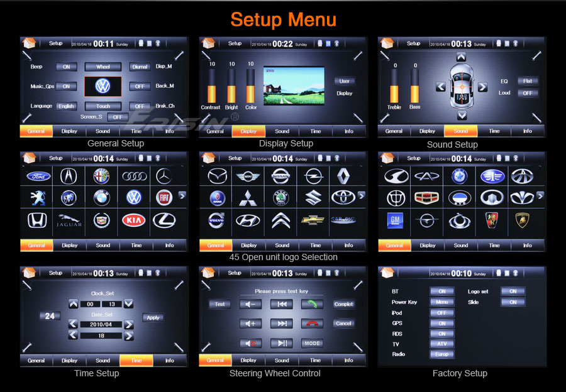Viewport: 566px width, 392px height.
Task: Assign the green answer-call steering key
Action: (x=312, y=304)
